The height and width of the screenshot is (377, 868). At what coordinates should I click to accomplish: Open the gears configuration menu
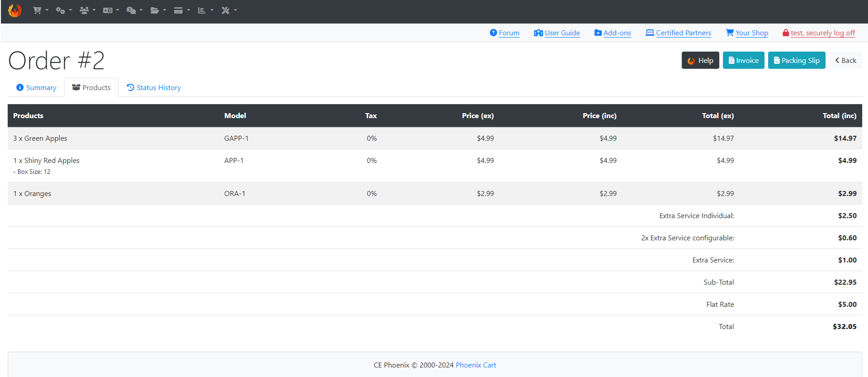64,10
